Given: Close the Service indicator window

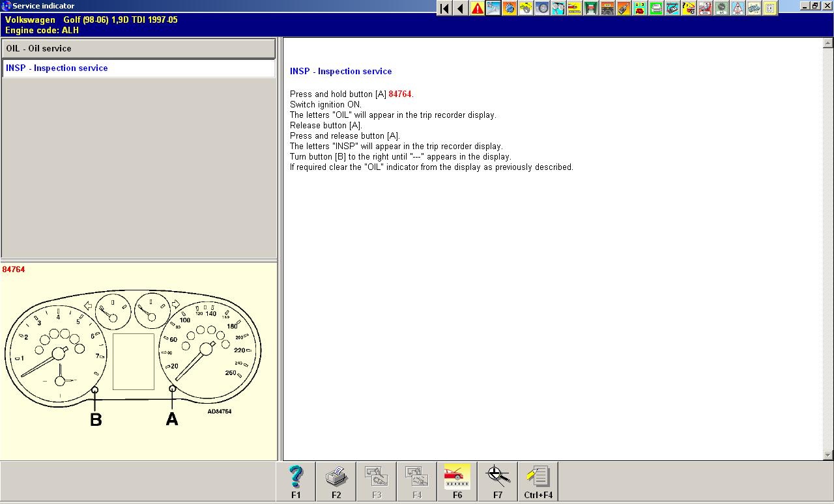Looking at the screenshot, I should coord(827,6).
